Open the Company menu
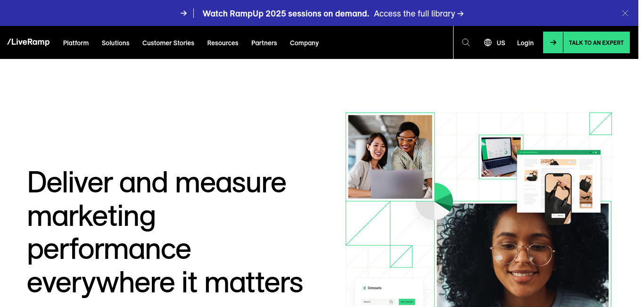The image size is (644, 307). pos(304,43)
